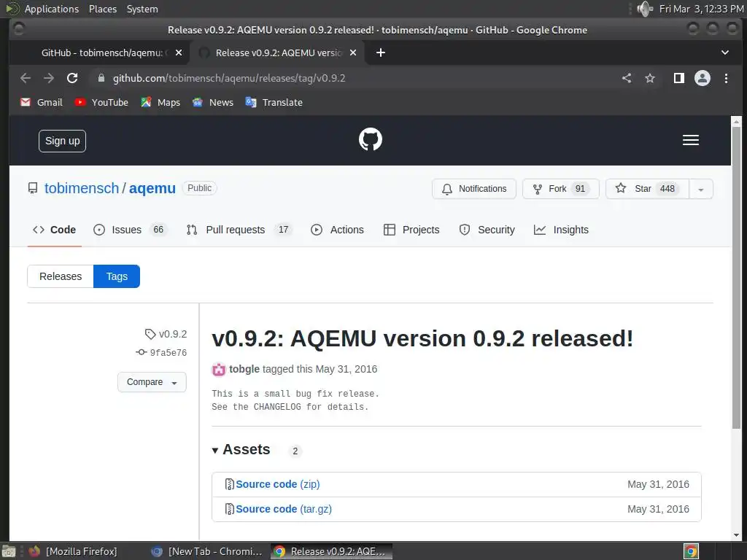Click the Chrome forward arrow
The image size is (747, 560).
point(49,78)
